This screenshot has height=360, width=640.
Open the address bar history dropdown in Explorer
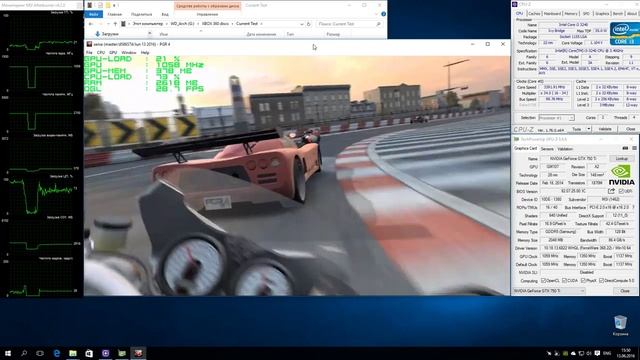point(301,24)
